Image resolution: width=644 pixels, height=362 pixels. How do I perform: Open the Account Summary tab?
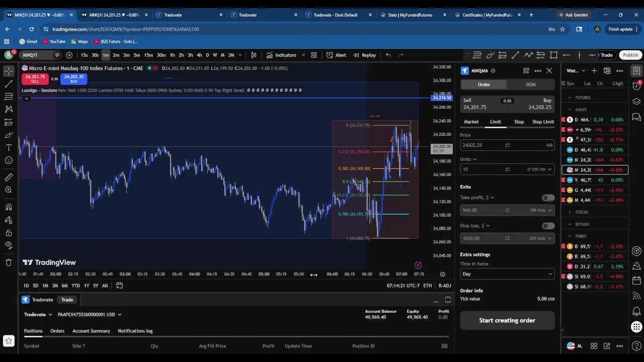coord(91,331)
